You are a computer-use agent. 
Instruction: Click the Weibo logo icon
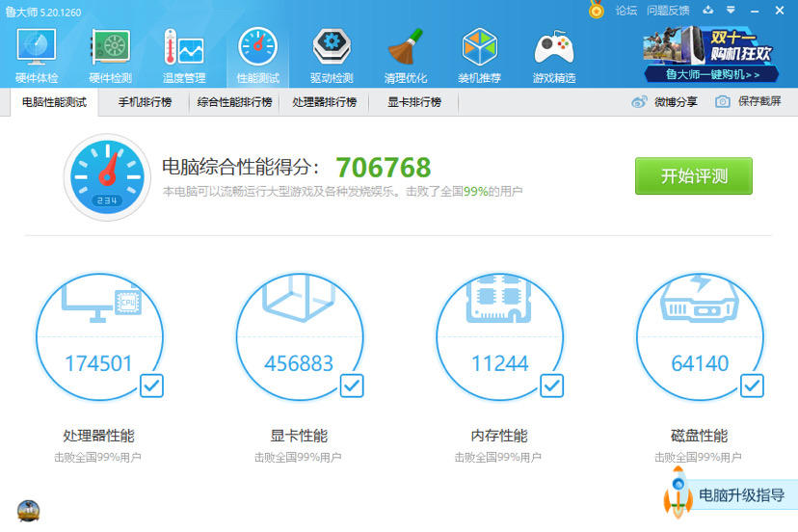(x=639, y=102)
